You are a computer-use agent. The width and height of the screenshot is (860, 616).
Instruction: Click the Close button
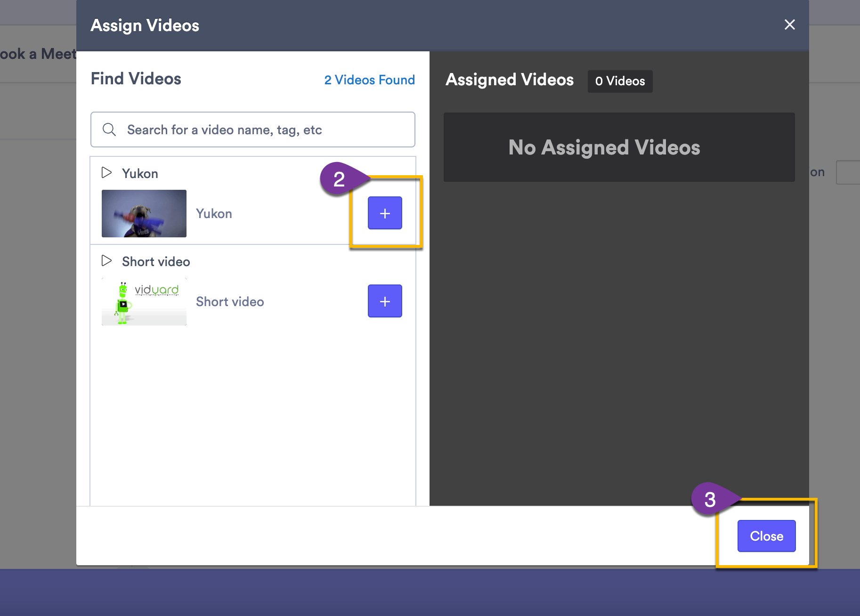click(x=766, y=535)
